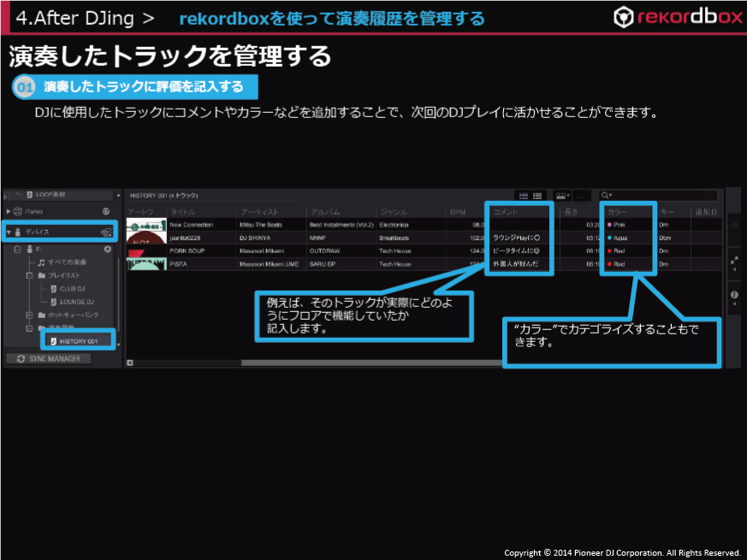Select the New Connection track title
Viewport: 747px width, 560px height.
(191, 225)
